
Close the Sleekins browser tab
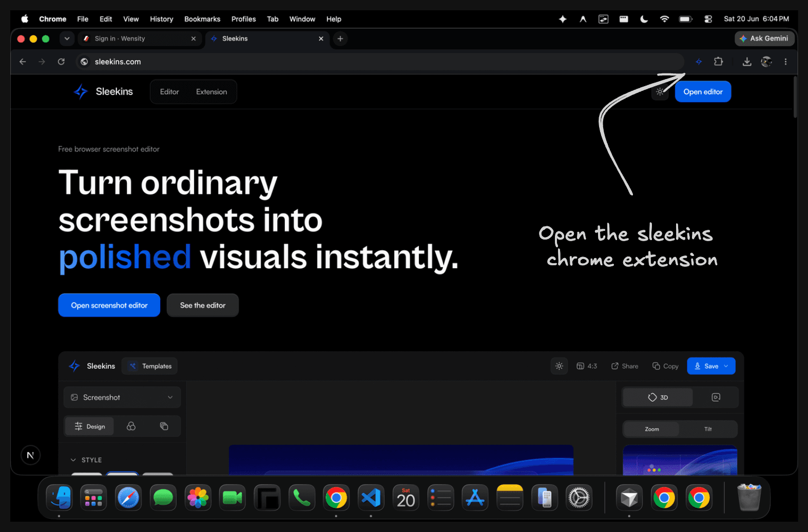pos(321,38)
